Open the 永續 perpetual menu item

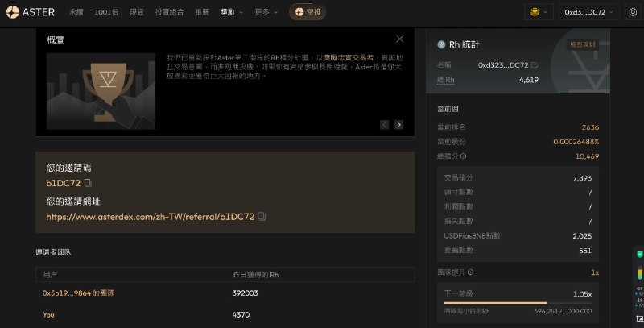[x=76, y=12]
